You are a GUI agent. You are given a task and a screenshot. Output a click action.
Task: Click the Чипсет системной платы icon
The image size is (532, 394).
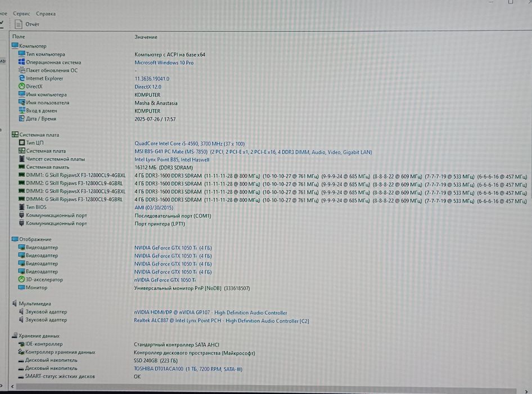[x=22, y=159]
